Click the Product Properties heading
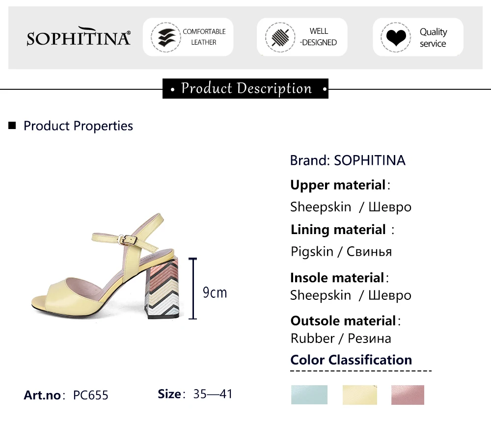This screenshot has height=448, width=491. (x=78, y=126)
